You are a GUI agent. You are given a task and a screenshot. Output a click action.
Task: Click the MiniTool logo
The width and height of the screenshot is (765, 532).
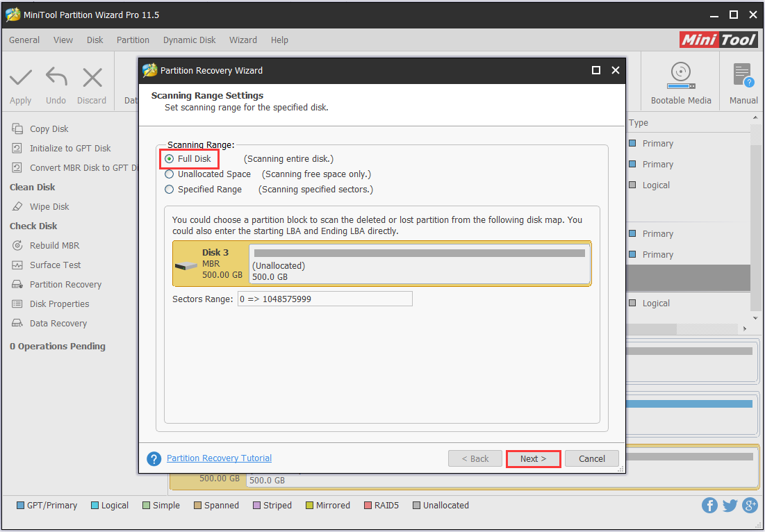(x=718, y=40)
